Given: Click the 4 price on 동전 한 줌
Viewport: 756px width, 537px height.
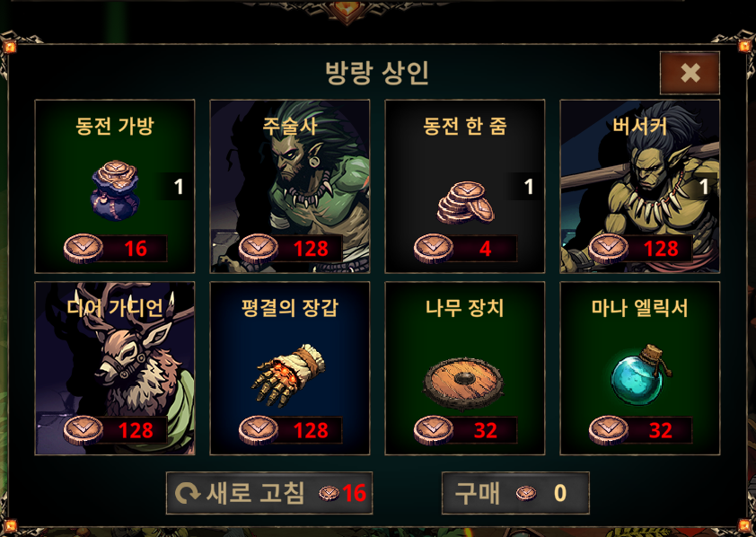Looking at the screenshot, I should [486, 249].
